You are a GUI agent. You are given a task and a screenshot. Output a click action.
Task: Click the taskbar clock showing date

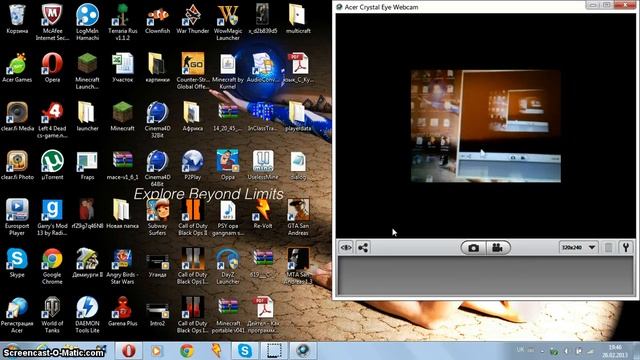tap(615, 351)
